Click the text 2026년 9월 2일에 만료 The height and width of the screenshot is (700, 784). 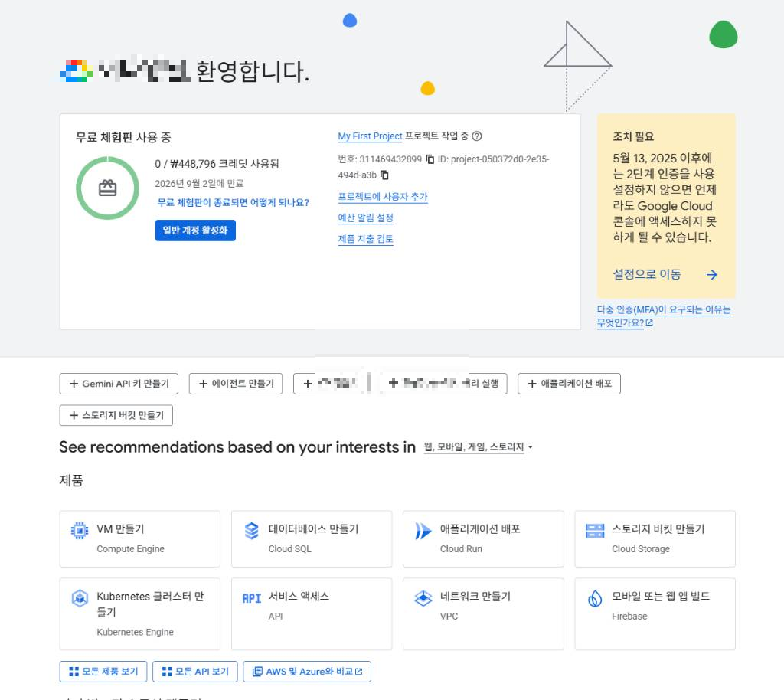pos(199,184)
